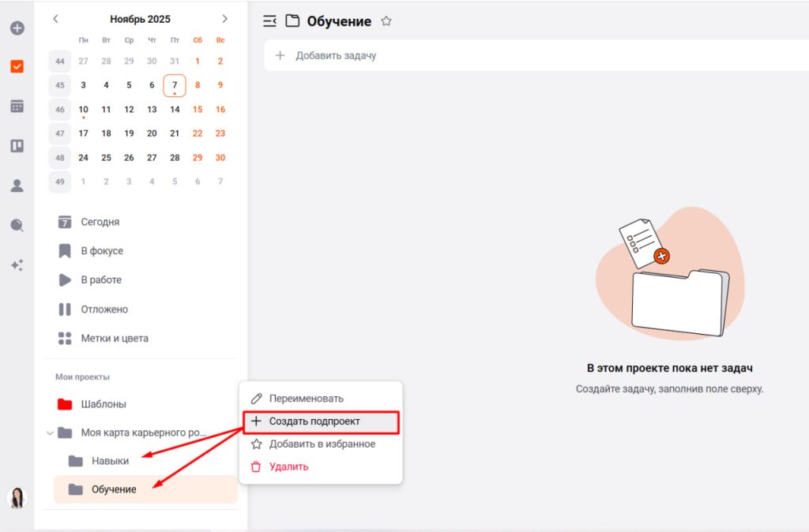The image size is (809, 532).
Task: Go to previous month in calendar
Action: 55,19
